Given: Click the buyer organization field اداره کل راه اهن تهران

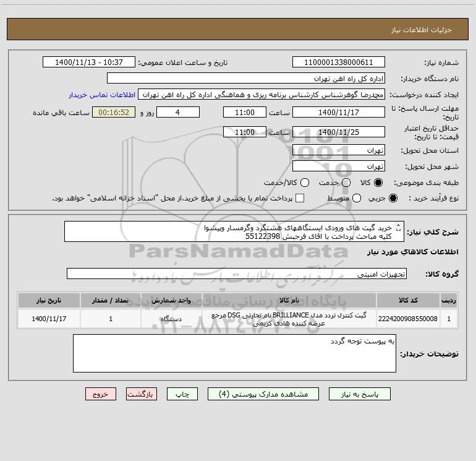Looking at the screenshot, I should [246, 79].
